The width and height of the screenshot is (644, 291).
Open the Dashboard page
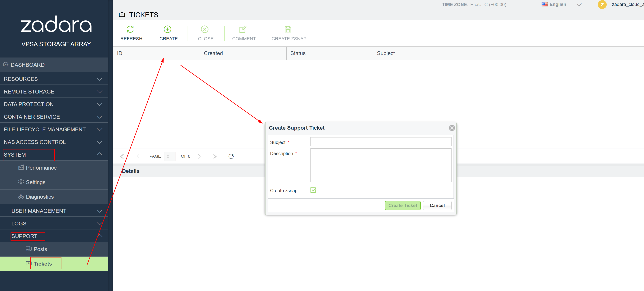pyautogui.click(x=54, y=65)
